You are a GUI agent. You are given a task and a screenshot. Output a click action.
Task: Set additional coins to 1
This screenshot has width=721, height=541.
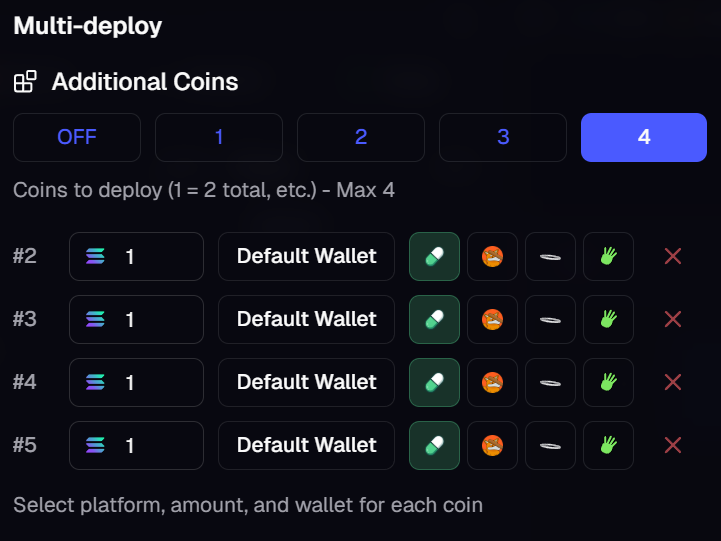tap(219, 137)
